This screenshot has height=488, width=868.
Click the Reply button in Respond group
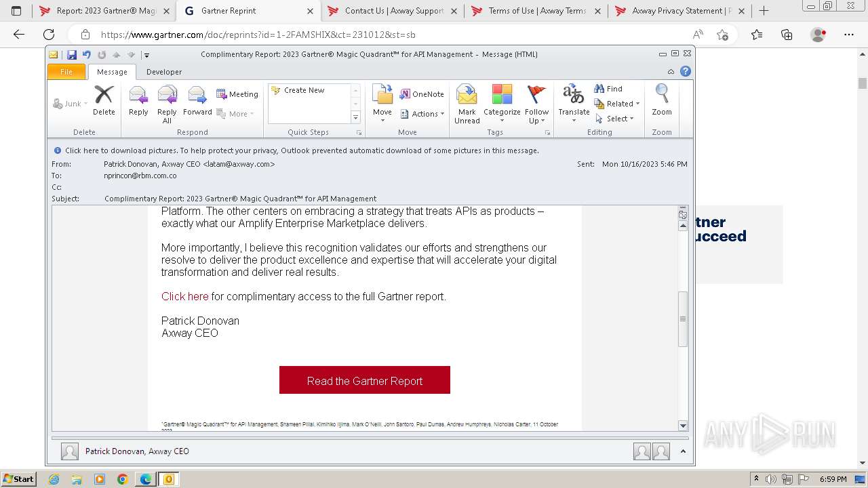coord(138,102)
